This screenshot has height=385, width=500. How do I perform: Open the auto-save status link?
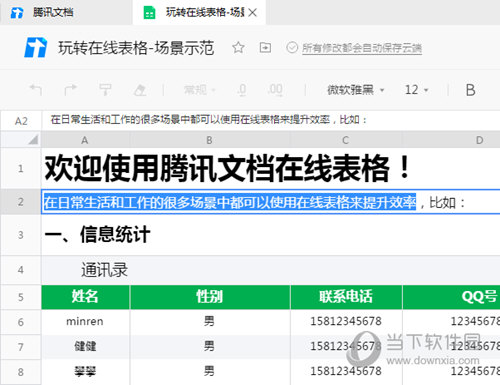[x=362, y=48]
